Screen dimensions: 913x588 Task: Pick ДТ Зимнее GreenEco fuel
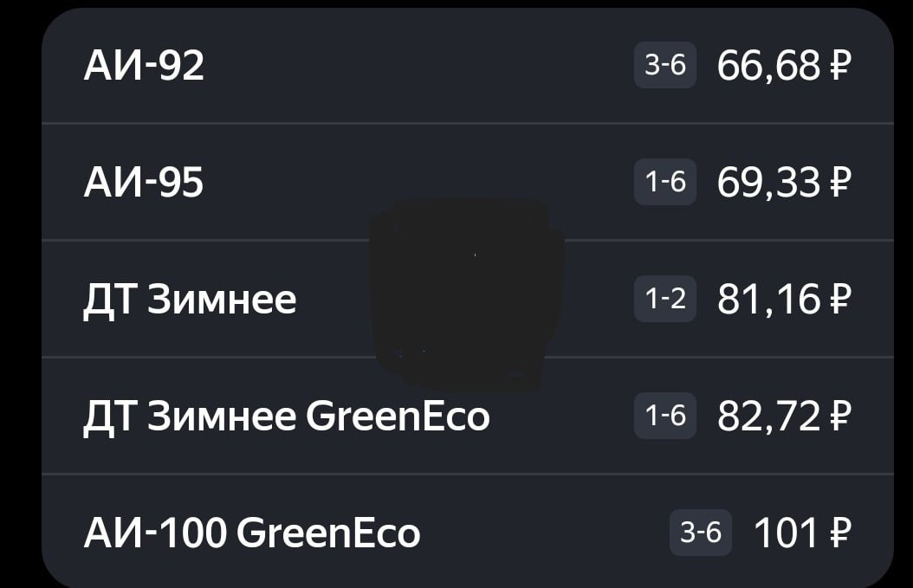coord(287,417)
